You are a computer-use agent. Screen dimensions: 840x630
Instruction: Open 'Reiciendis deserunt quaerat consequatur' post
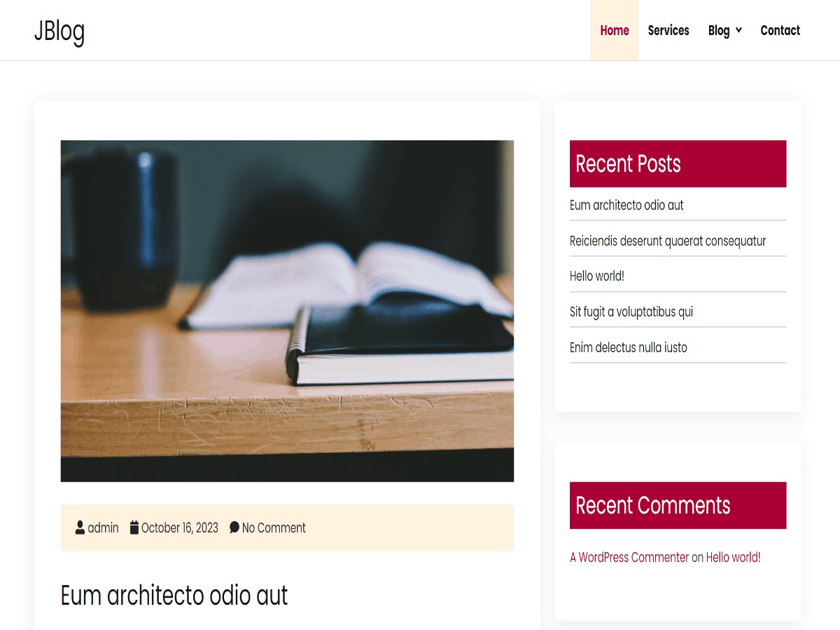click(667, 240)
